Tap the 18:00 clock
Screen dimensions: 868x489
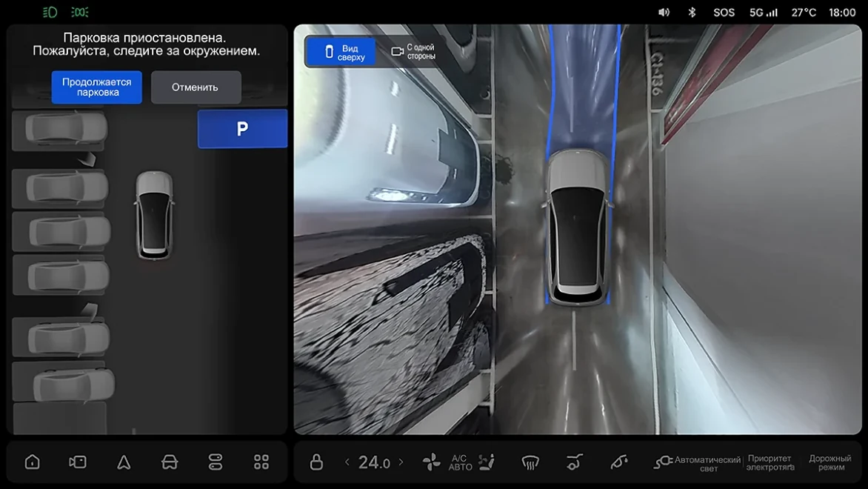842,12
